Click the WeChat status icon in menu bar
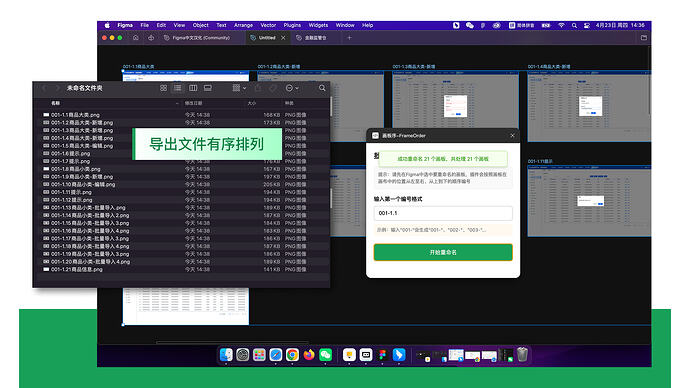 click(470, 26)
